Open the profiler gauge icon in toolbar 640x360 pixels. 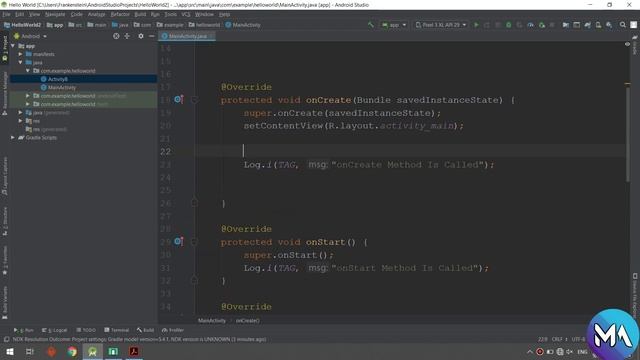530,25
